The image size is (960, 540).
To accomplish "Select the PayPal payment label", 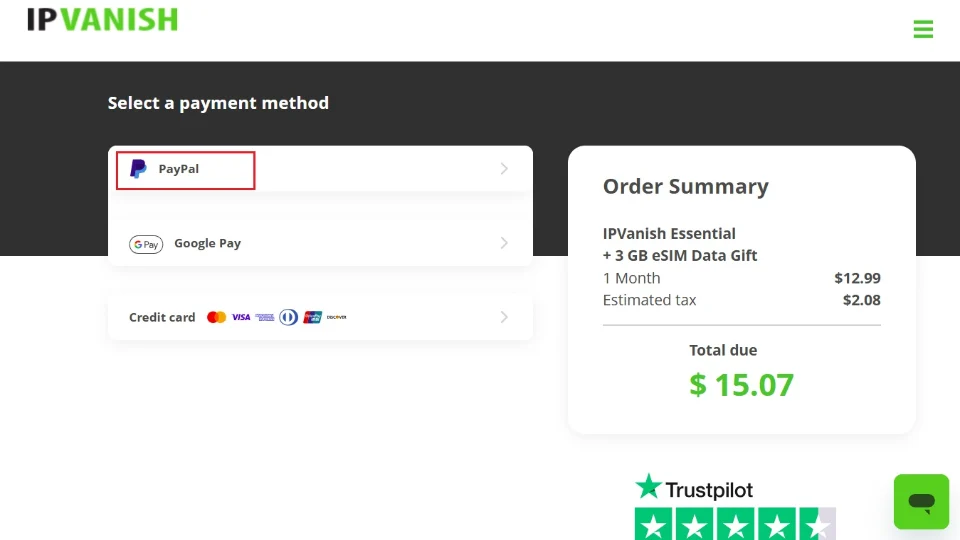I will 179,169.
